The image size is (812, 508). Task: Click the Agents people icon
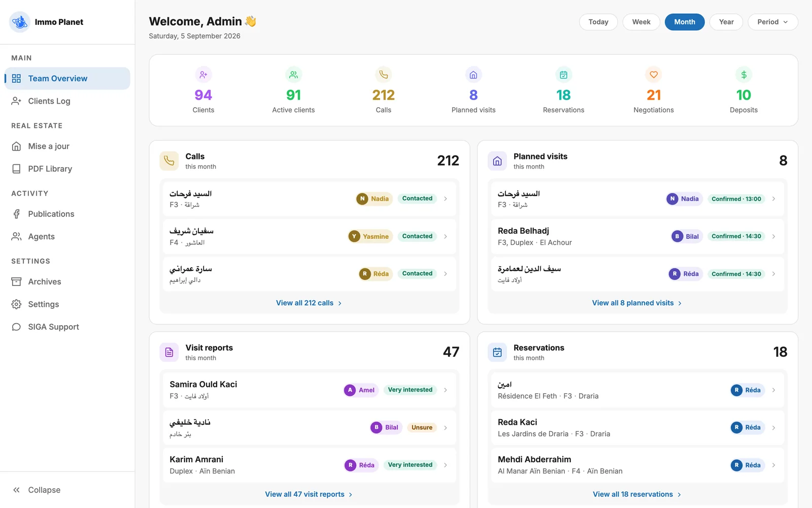16,237
